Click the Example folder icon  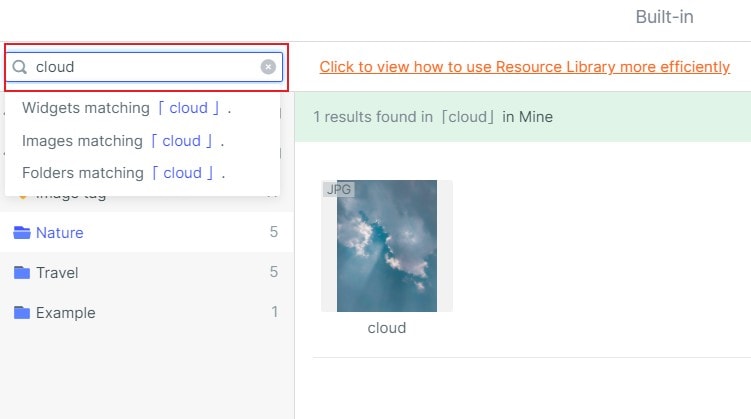click(x=22, y=313)
